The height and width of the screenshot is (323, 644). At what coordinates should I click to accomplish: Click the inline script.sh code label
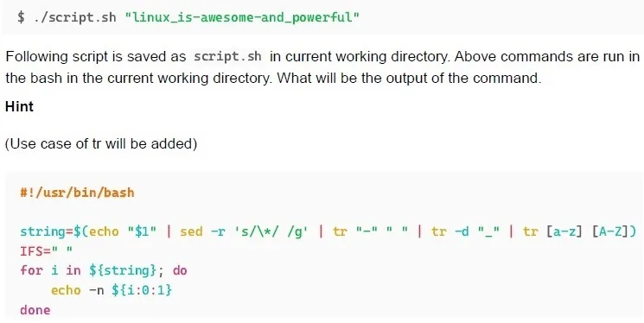click(x=227, y=56)
